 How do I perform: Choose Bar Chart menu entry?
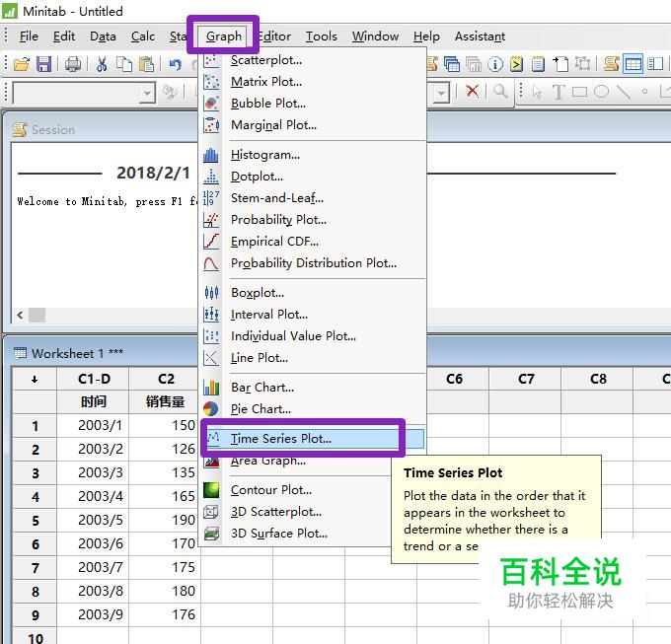click(x=313, y=387)
